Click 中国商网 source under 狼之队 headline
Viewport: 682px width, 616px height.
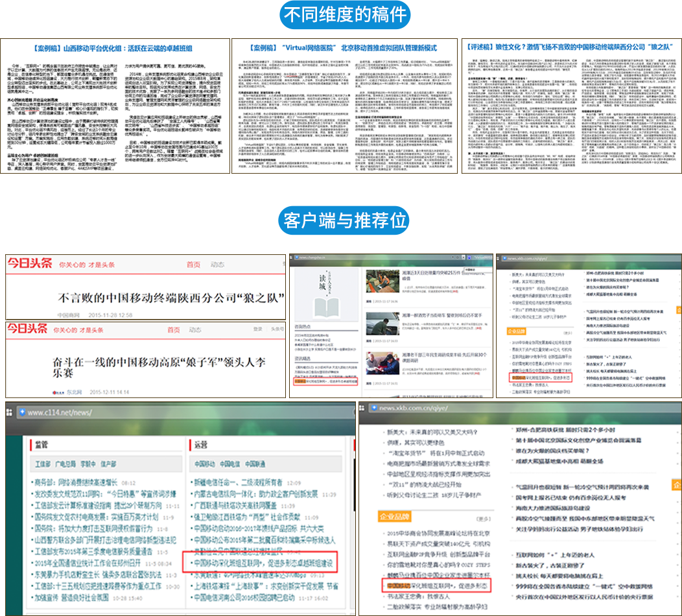point(69,315)
